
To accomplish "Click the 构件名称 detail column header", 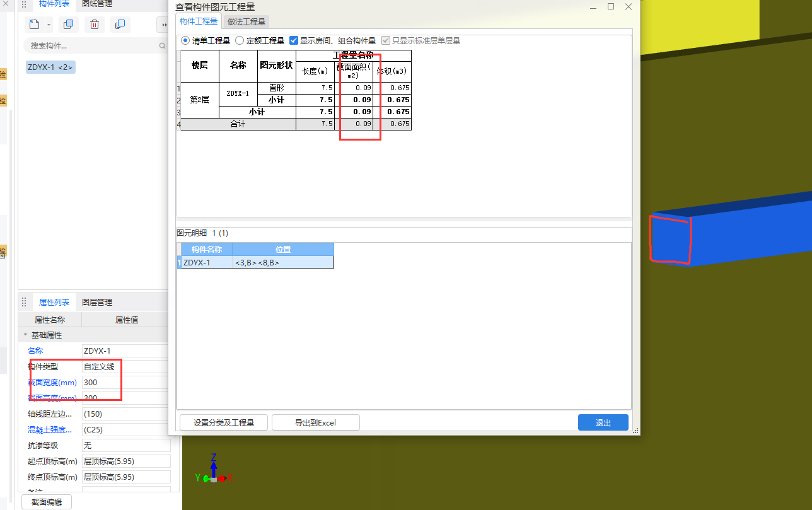I will (207, 249).
